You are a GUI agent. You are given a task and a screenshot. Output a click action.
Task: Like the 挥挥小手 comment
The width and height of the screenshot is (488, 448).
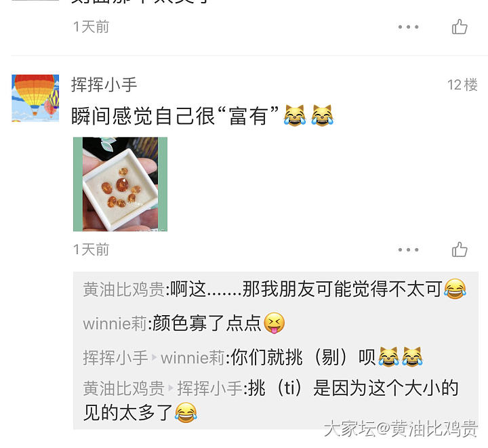[460, 249]
